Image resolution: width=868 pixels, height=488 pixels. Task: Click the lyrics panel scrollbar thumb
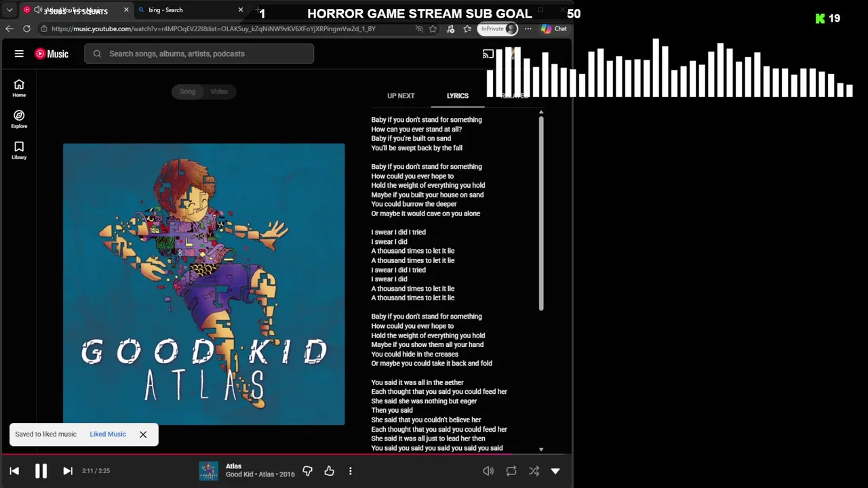[541, 213]
